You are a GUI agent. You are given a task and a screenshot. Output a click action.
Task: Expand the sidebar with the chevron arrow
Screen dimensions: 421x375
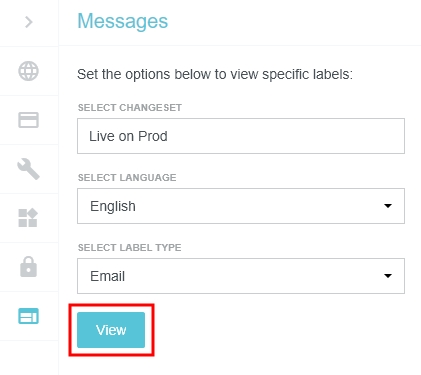click(29, 22)
